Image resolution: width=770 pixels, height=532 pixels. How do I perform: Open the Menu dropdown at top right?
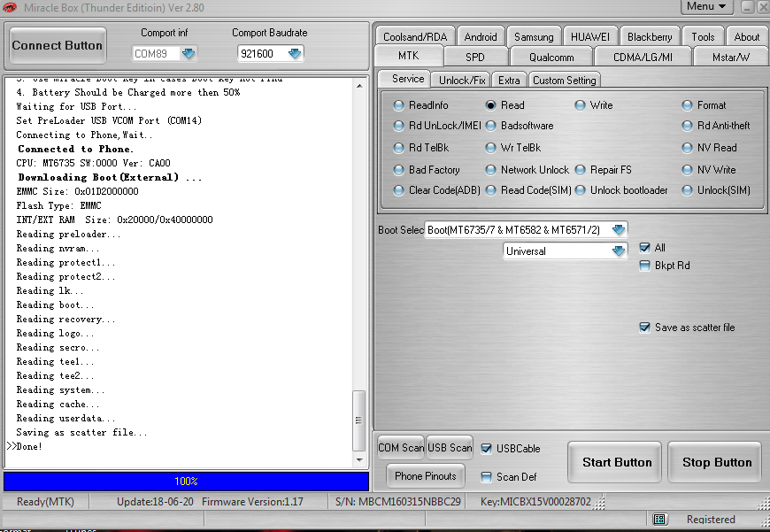[706, 6]
